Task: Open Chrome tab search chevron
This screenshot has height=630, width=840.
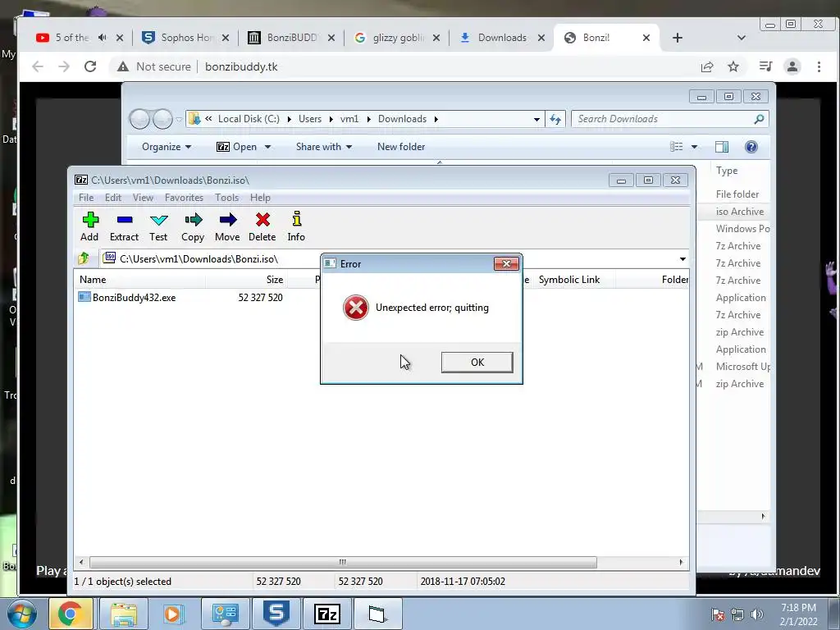Action: (x=741, y=38)
